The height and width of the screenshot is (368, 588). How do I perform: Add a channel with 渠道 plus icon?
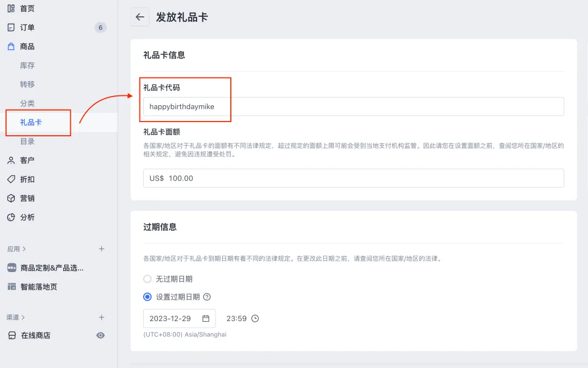coord(101,317)
